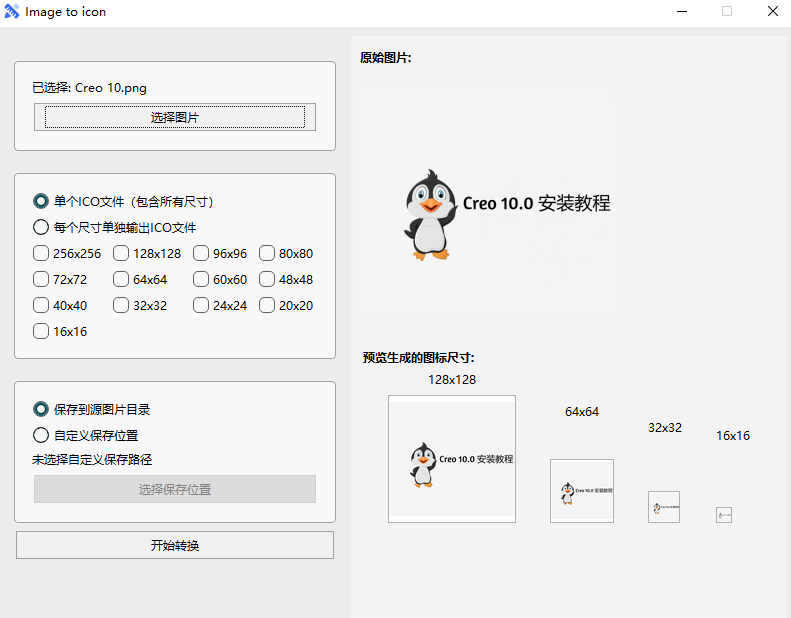Toggle the 80x80 size checkbox

267,253
